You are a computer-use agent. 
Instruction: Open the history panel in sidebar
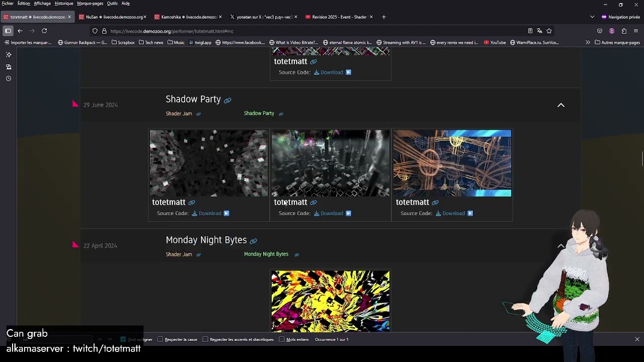tap(9, 78)
